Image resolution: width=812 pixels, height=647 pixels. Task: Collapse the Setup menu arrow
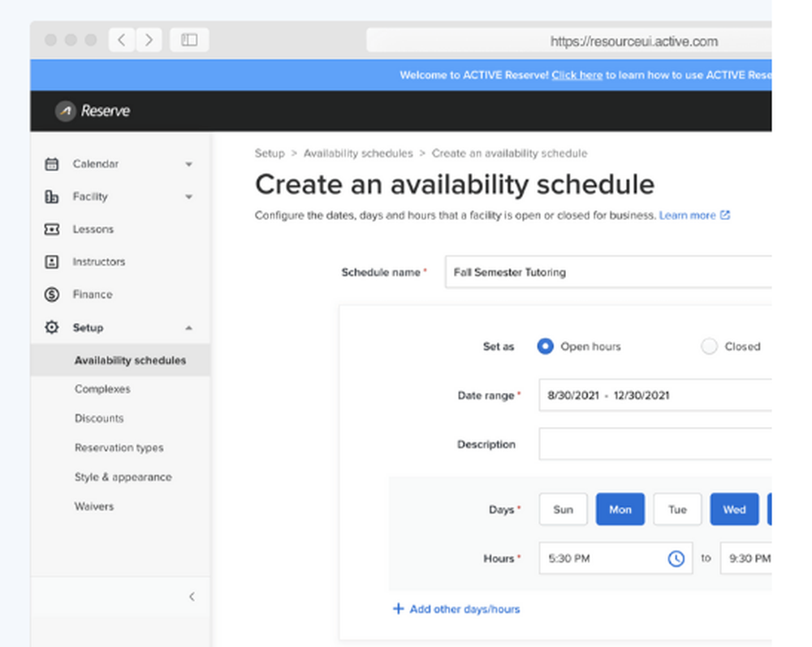pos(189,328)
